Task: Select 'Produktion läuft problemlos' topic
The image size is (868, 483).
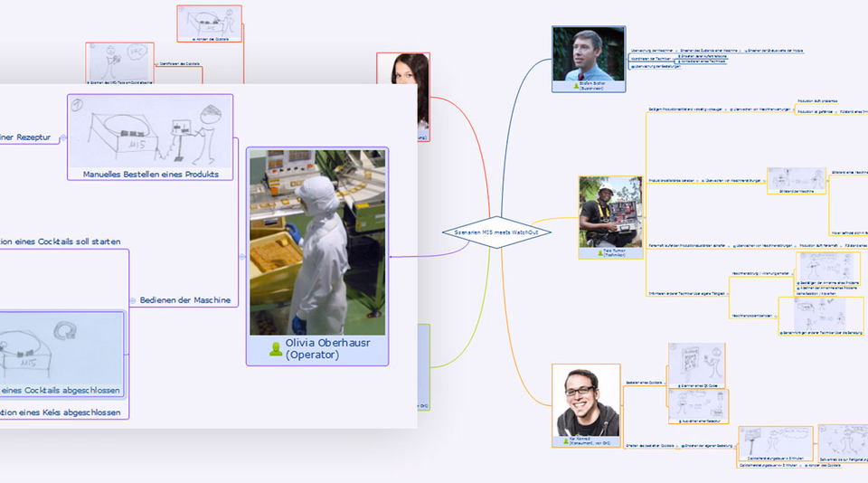Action: click(x=817, y=101)
